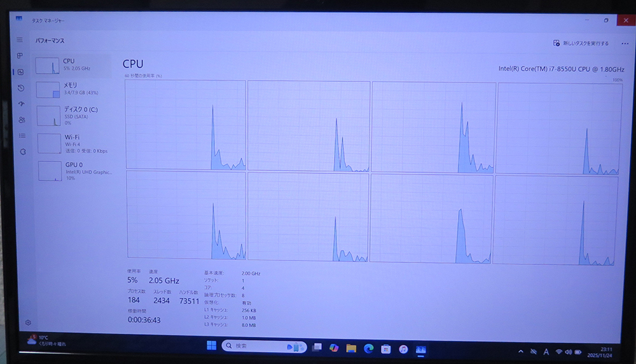Open the clock showing 23:11
The height and width of the screenshot is (364, 636).
point(601,352)
